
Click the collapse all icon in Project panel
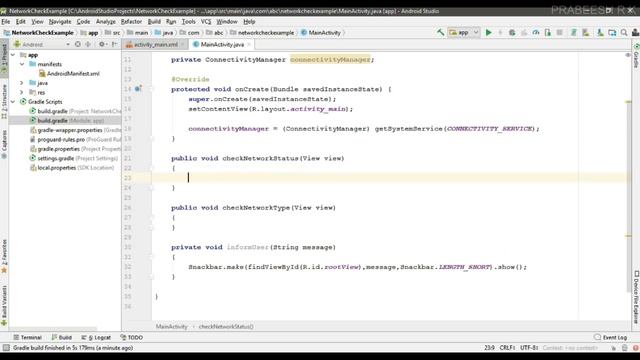click(x=88, y=44)
